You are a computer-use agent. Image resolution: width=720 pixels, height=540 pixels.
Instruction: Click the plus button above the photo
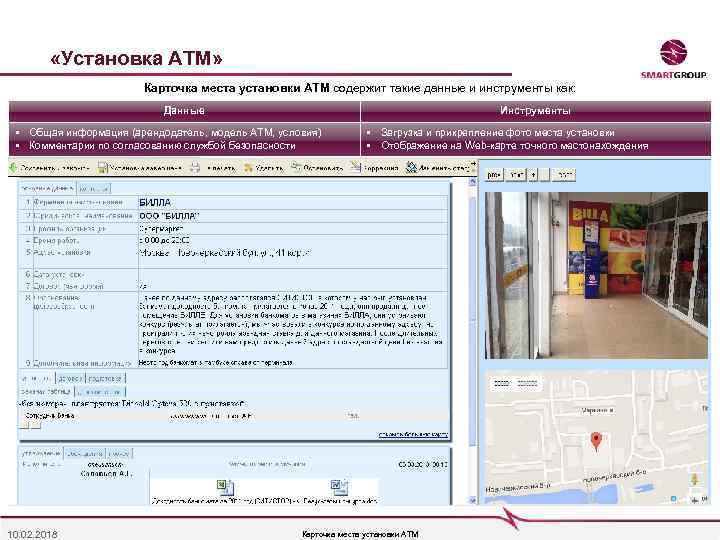point(533,175)
